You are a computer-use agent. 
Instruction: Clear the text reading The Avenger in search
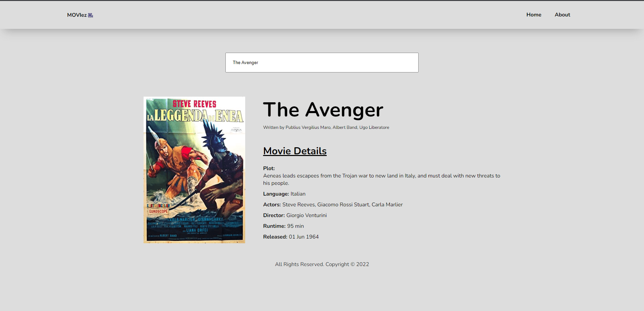[x=245, y=62]
